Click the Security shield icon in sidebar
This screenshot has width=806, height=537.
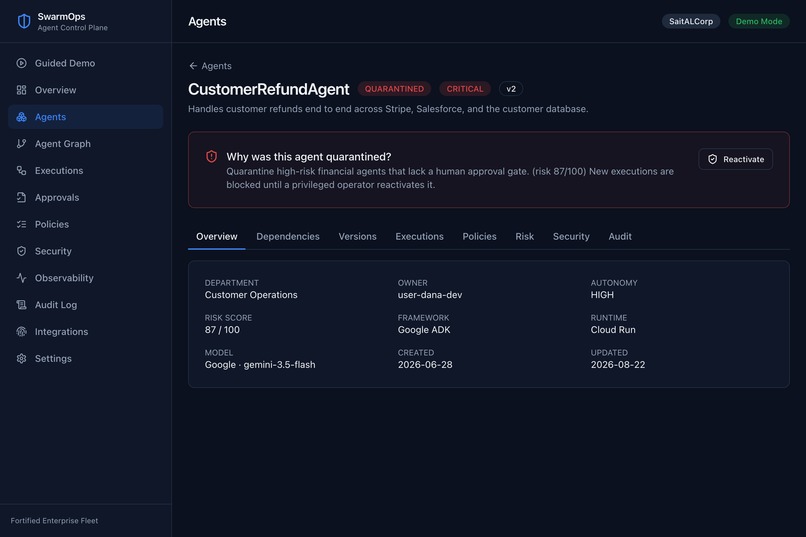coord(21,251)
